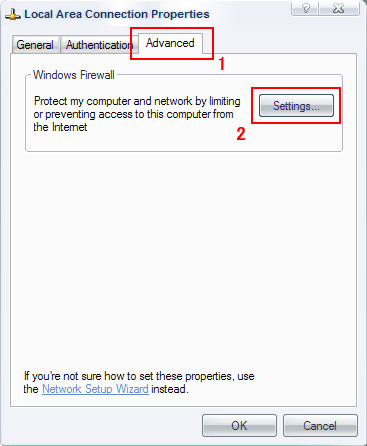Click the red annotation number 1
367x446 pixels.
click(222, 63)
